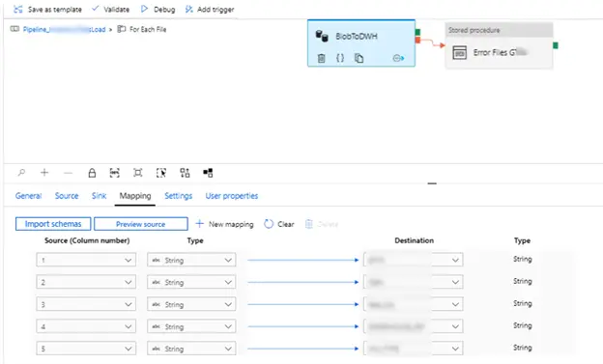
Task: Click Validate in the top toolbar
Action: click(x=110, y=10)
